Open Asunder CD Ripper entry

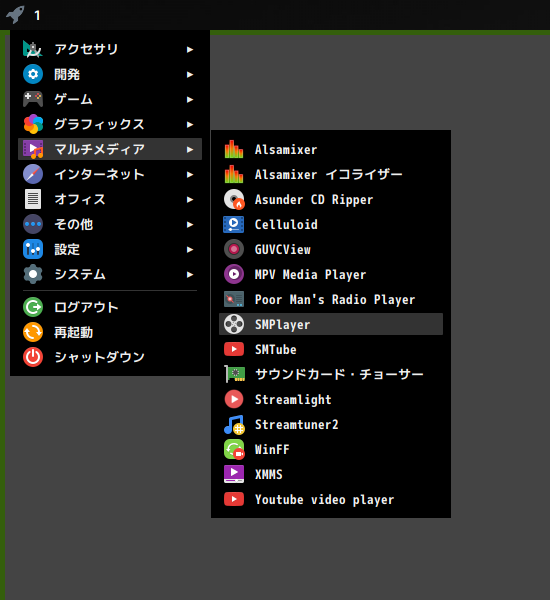(331, 199)
